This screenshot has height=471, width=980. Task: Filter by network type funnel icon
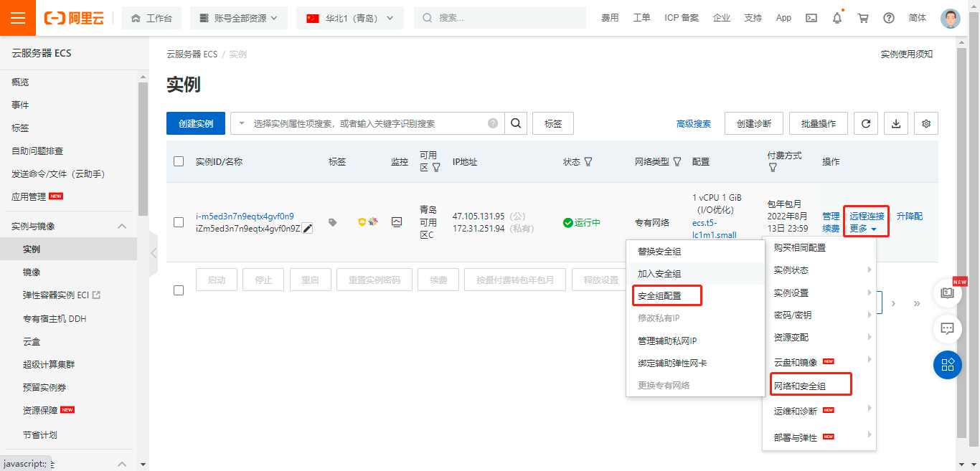677,162
